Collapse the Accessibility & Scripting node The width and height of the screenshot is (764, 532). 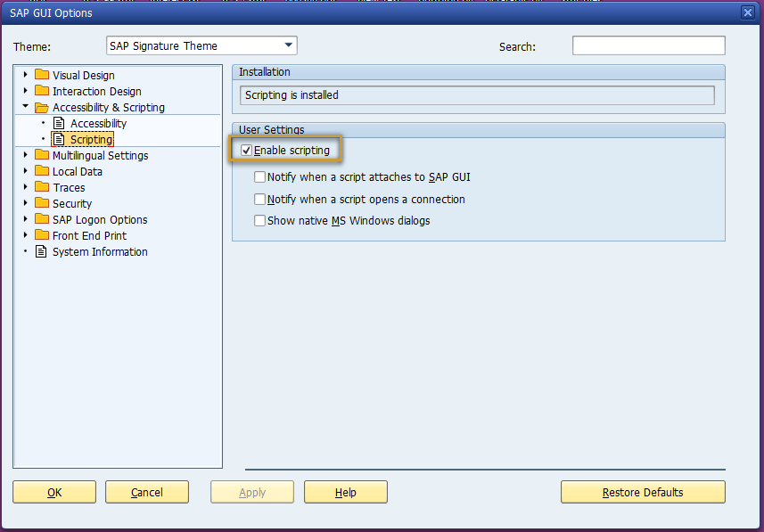[x=25, y=107]
